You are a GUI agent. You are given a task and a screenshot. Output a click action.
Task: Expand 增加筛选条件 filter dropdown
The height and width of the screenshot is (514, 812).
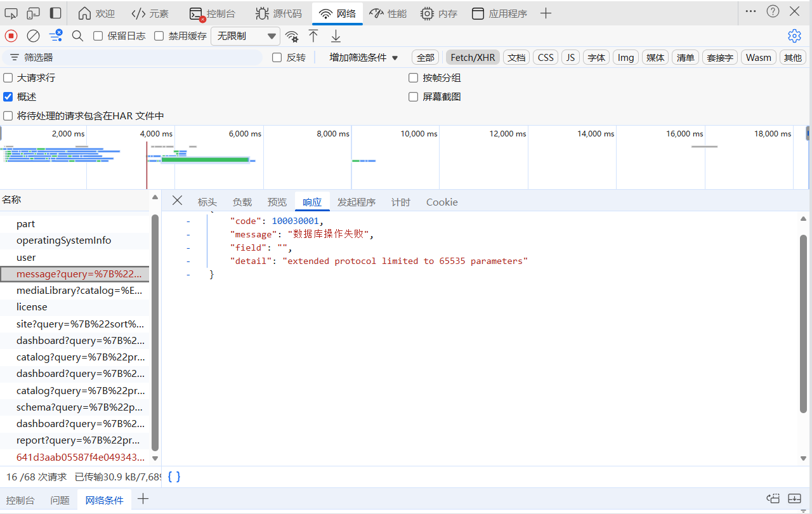tap(362, 57)
